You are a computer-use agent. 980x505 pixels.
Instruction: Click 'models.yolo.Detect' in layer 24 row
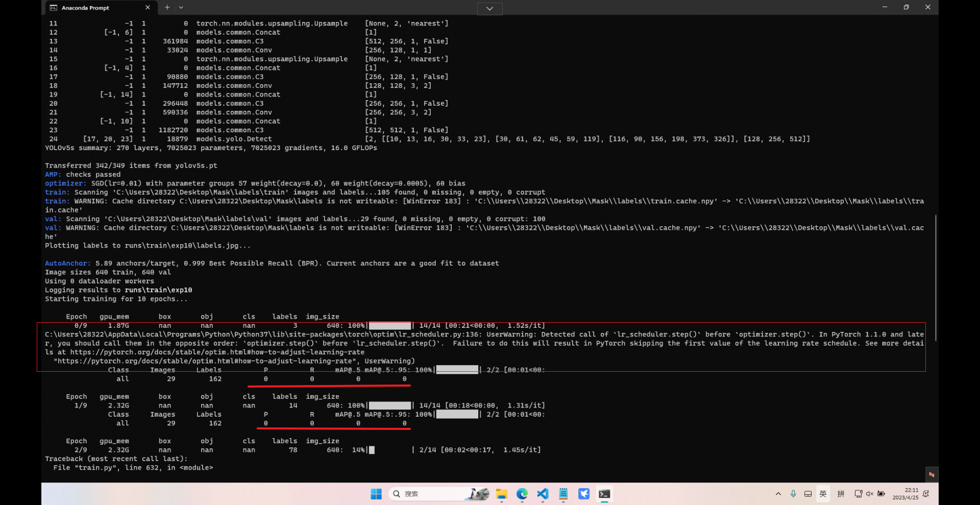234,139
